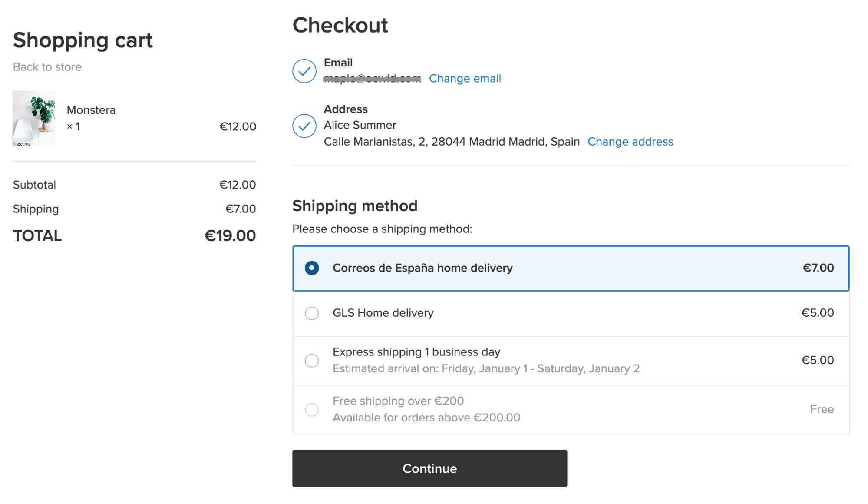868x504 pixels.
Task: Click the Monstera product name
Action: (x=91, y=110)
